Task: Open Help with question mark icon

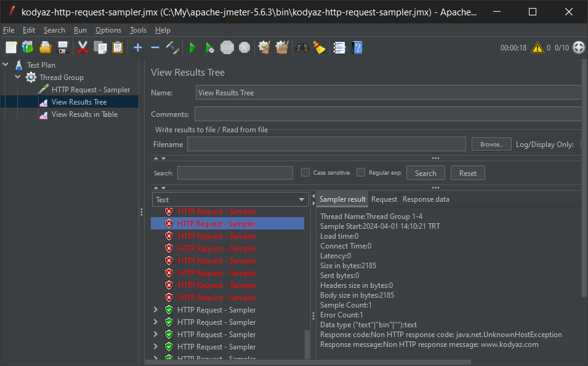Action: pos(357,47)
